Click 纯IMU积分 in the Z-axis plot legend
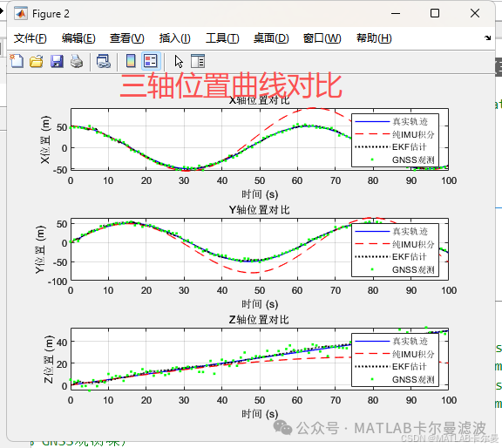The width and height of the screenshot is (502, 448). pyautogui.click(x=413, y=354)
